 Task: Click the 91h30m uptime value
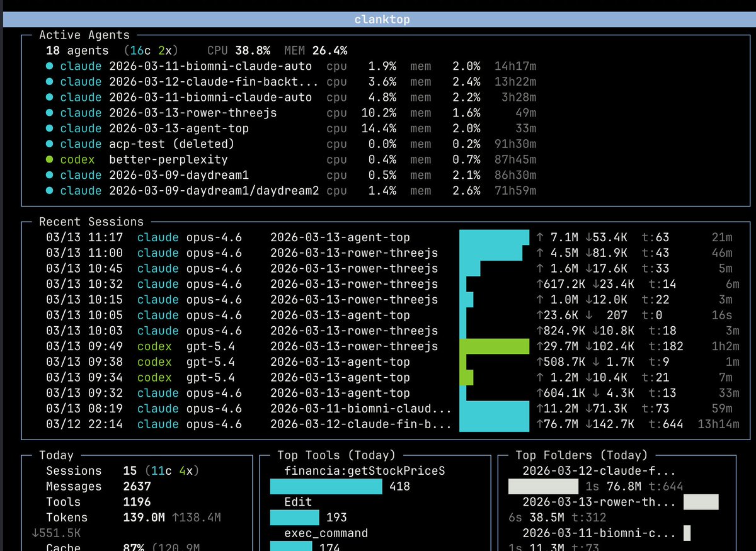click(x=515, y=144)
